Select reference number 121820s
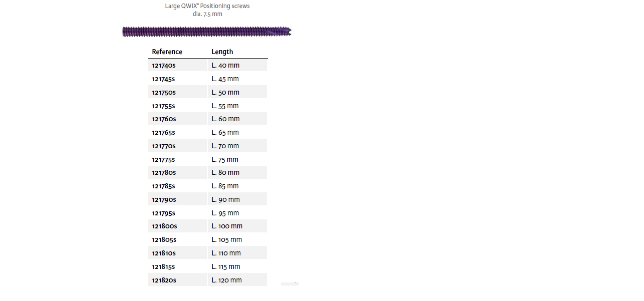The width and height of the screenshot is (644, 301). pyautogui.click(x=164, y=280)
